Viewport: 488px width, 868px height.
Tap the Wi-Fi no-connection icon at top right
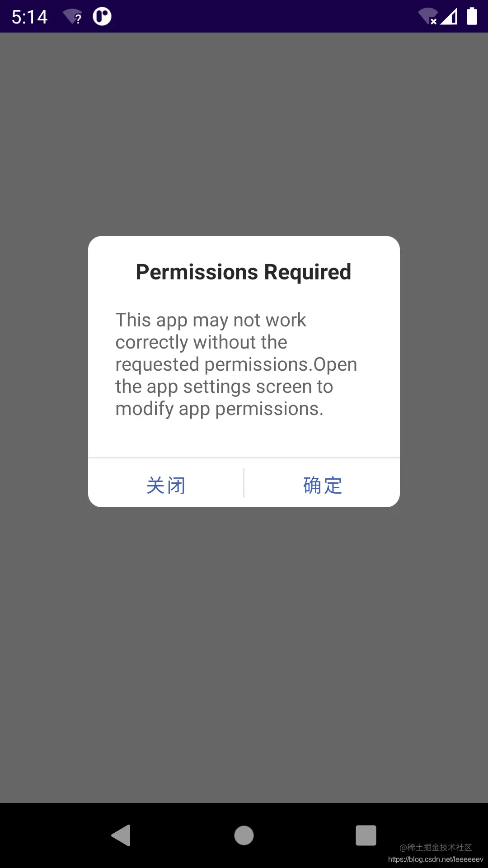pyautogui.click(x=428, y=16)
